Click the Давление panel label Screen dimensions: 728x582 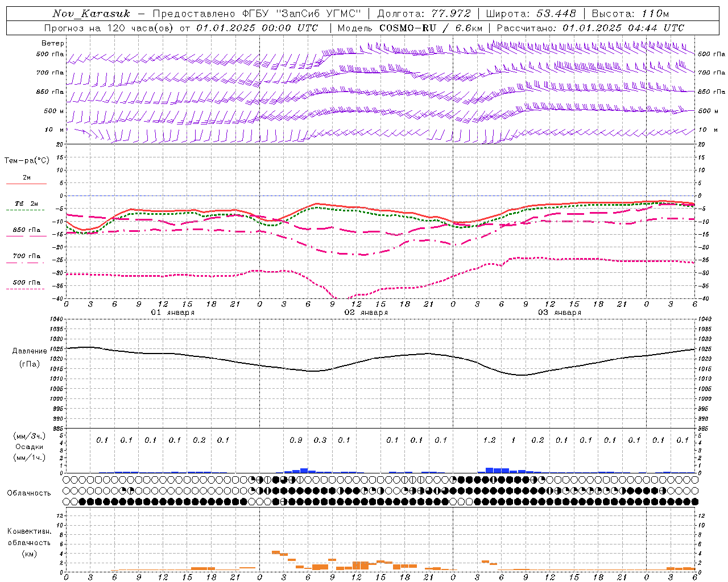coord(30,351)
